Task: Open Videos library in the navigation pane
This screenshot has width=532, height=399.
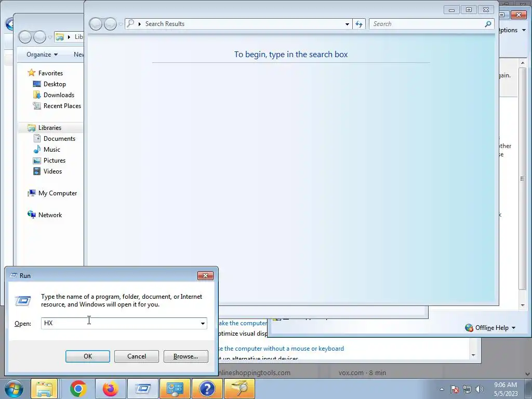Action: (x=52, y=171)
